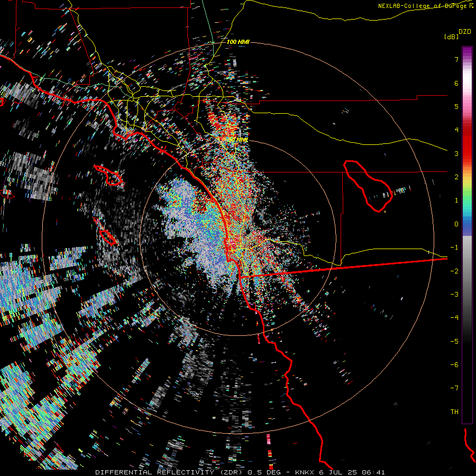Click the -5 value on color scale

(454, 342)
